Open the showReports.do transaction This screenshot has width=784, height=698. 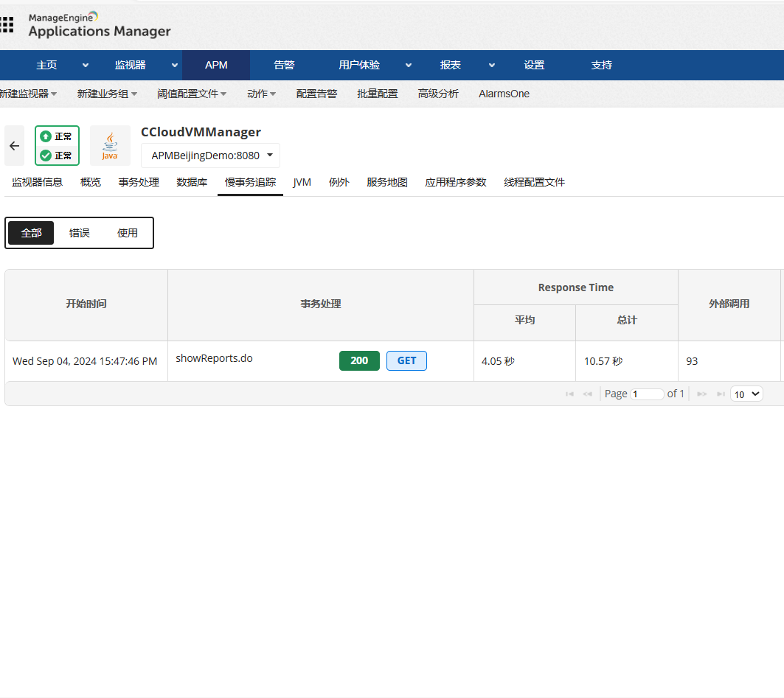point(214,358)
